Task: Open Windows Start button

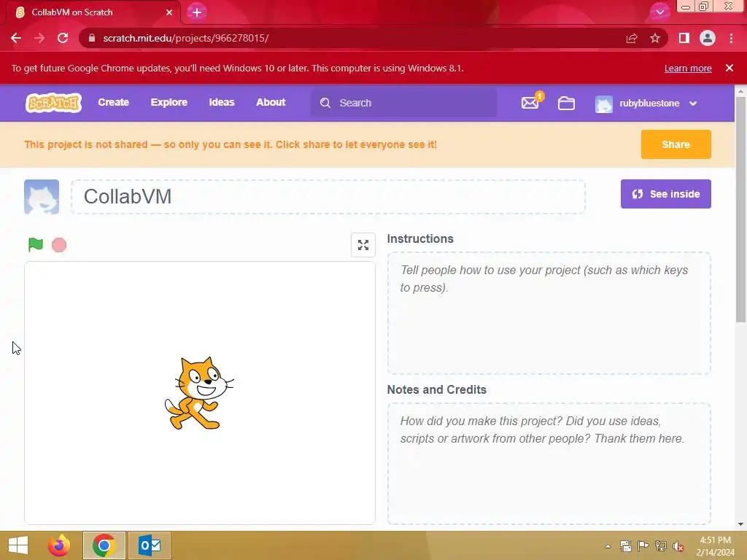Action: [x=18, y=545]
